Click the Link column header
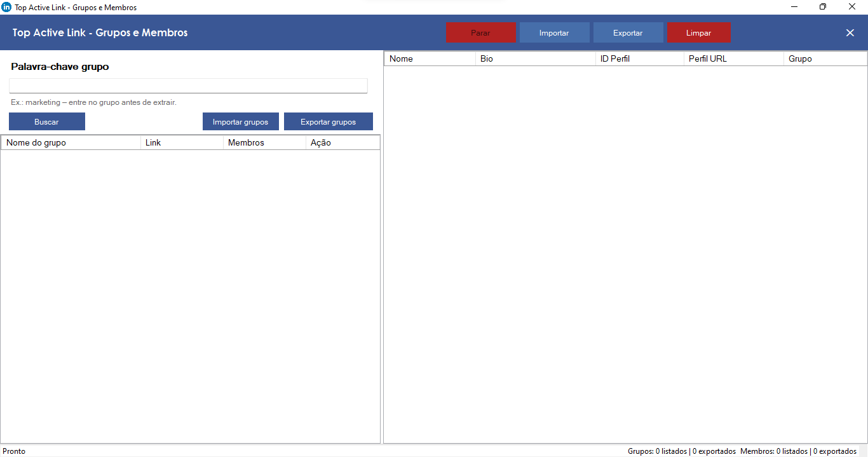This screenshot has height=457, width=868. click(x=182, y=142)
